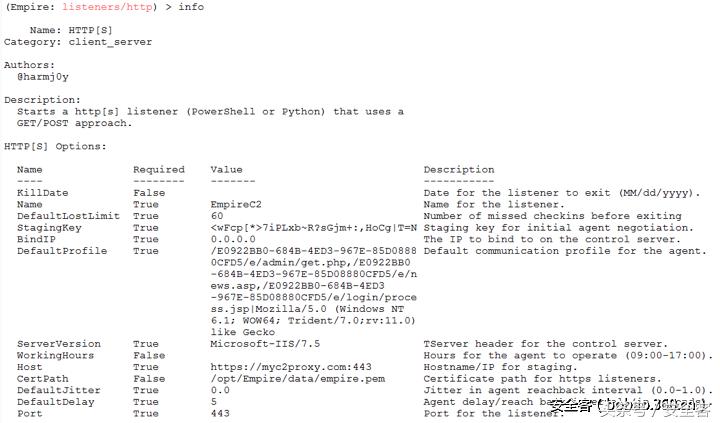
Task: Click the Host URL https://myc2proxy.com:443
Action: click(276, 367)
